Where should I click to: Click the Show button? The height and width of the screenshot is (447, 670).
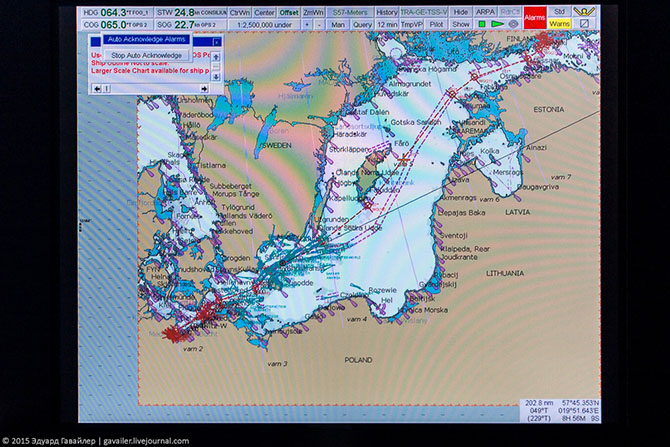[461, 24]
